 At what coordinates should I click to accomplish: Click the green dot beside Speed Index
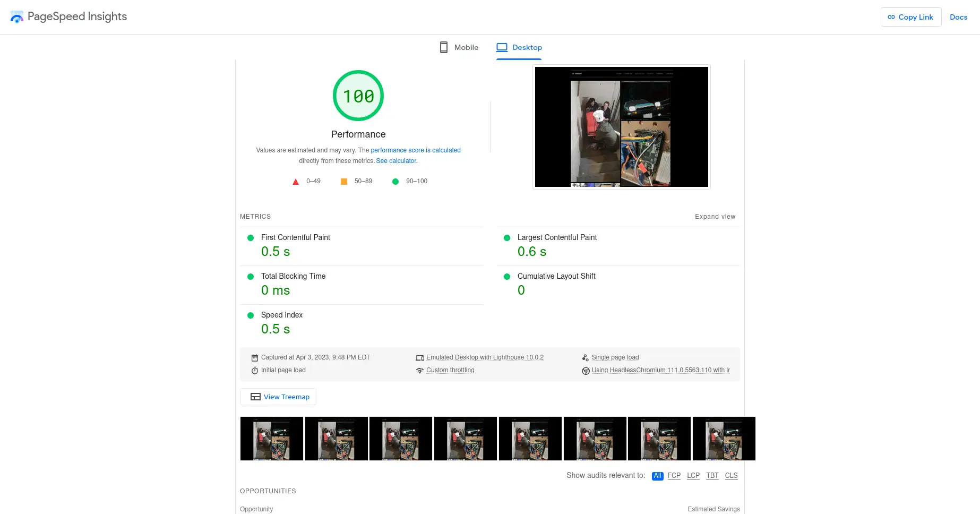pos(251,315)
